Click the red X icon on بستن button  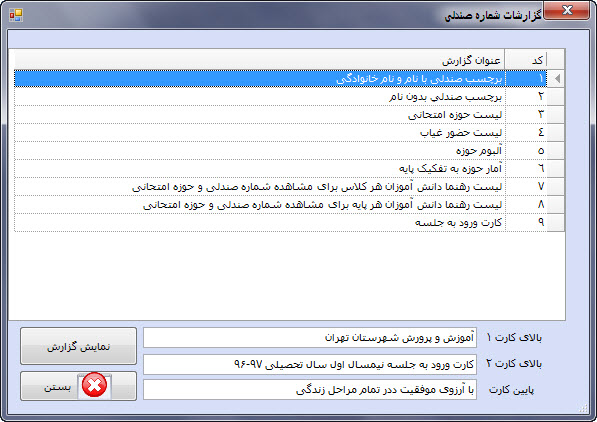tap(94, 385)
